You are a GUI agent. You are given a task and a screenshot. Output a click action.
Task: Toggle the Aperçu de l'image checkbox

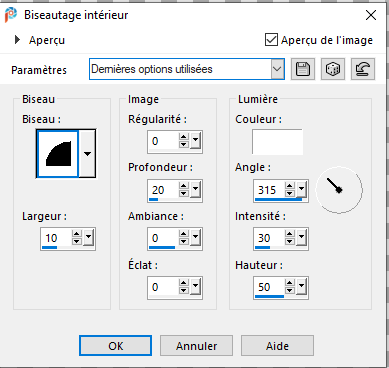[x=271, y=40]
